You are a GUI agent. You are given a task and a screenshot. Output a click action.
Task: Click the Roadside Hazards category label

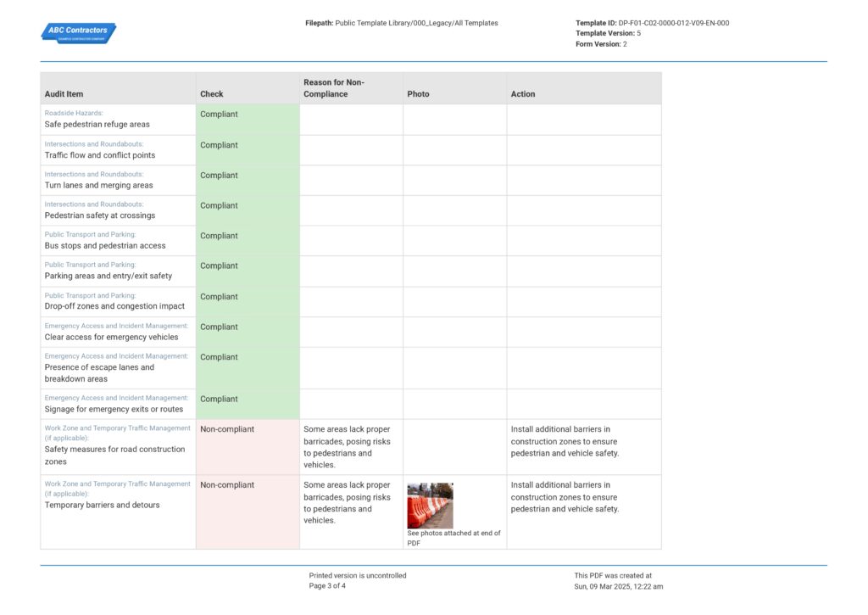[75, 112]
